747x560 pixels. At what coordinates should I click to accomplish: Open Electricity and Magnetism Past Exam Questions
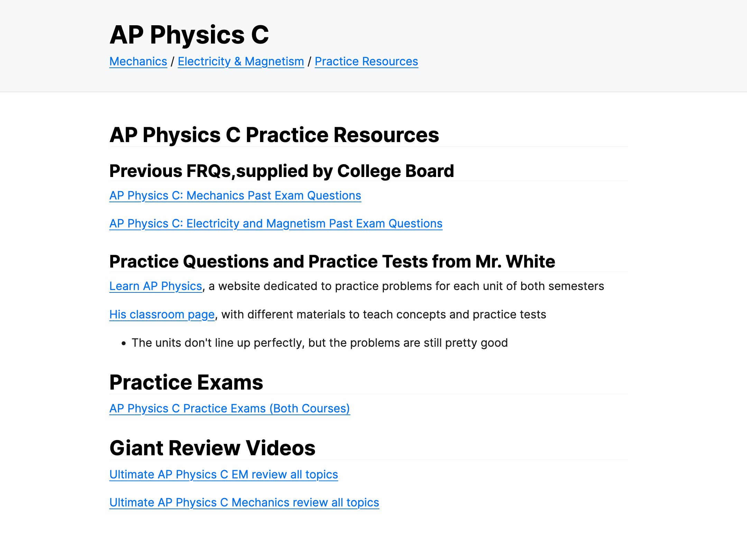coord(276,224)
